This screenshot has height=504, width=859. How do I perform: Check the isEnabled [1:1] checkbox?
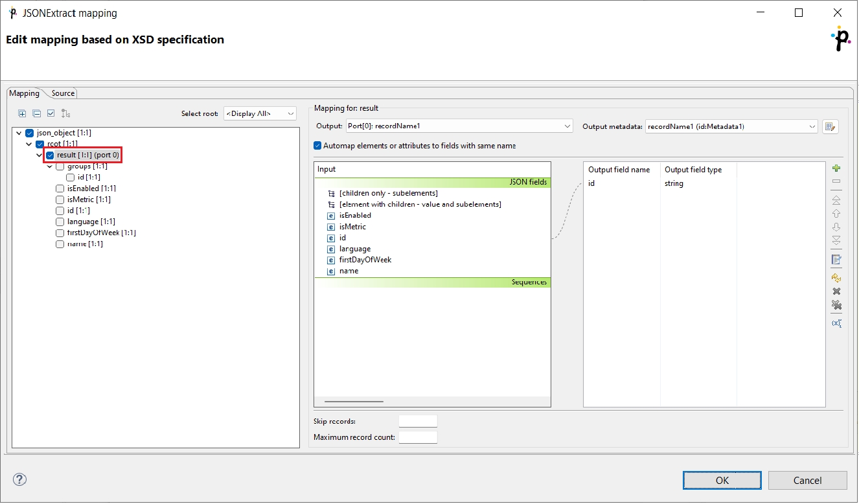click(60, 189)
